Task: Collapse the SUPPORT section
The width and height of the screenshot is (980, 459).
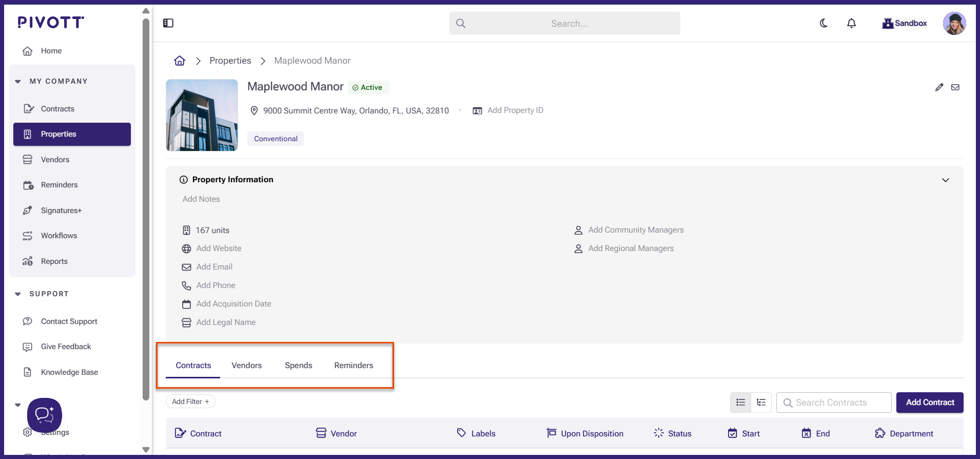Action: tap(18, 294)
